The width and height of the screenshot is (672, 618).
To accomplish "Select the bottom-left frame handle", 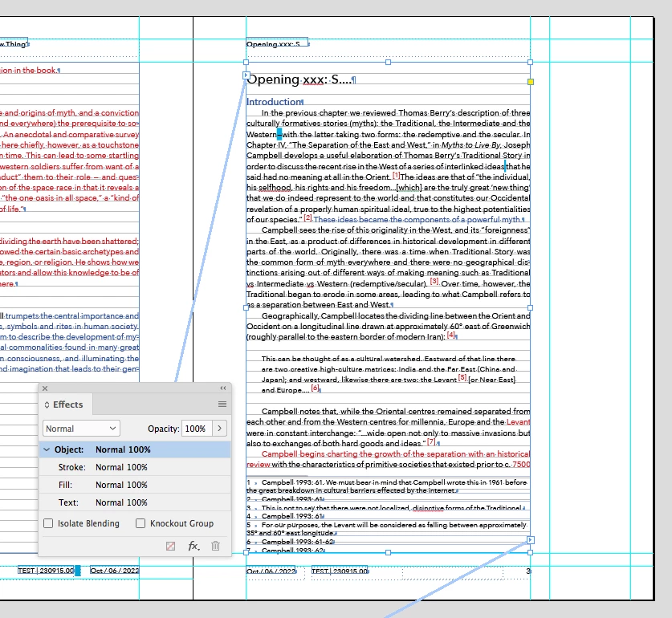I will [x=246, y=553].
